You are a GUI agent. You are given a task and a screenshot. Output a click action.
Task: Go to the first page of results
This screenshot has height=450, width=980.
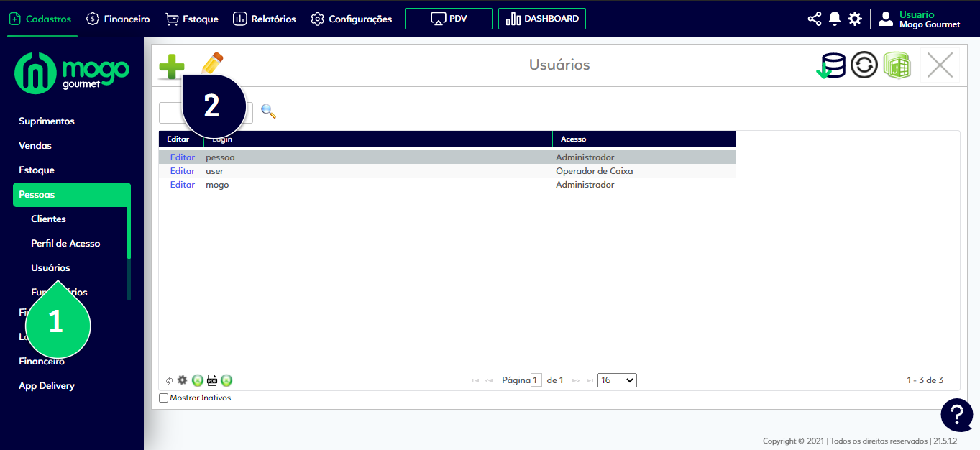click(475, 380)
